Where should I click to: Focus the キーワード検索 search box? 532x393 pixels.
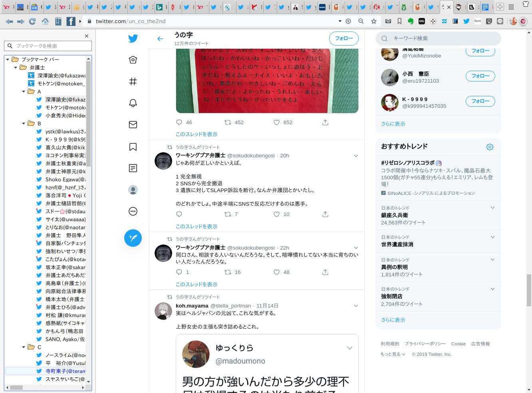pos(438,38)
